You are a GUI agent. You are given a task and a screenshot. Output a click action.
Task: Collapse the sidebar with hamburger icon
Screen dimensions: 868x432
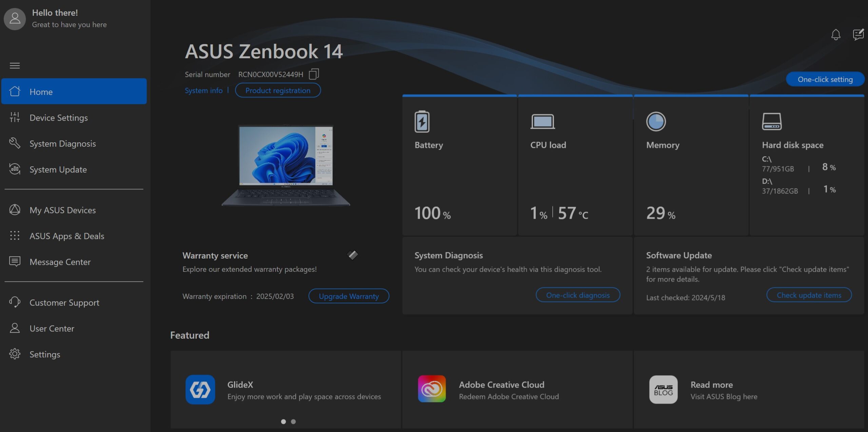pyautogui.click(x=15, y=65)
